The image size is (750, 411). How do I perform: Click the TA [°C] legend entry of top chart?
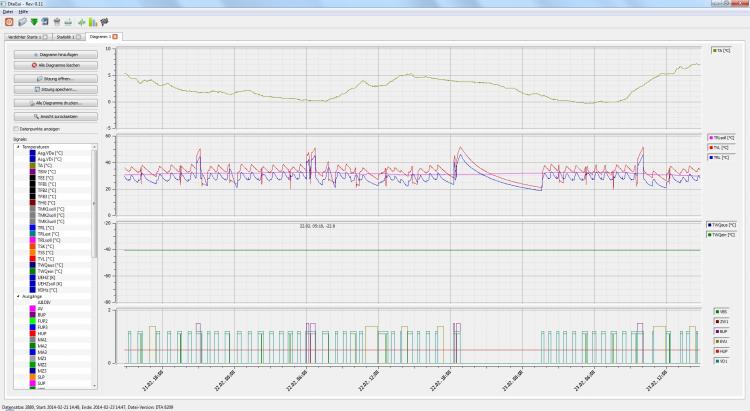click(721, 50)
